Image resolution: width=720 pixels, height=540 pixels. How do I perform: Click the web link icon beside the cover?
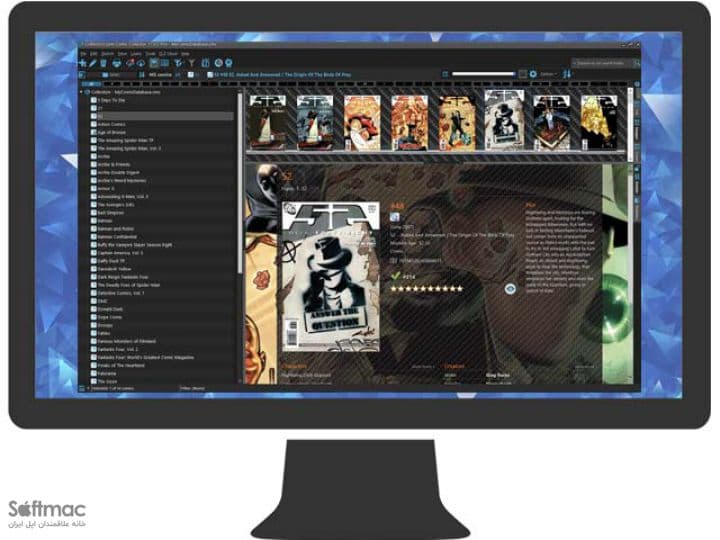point(394,217)
